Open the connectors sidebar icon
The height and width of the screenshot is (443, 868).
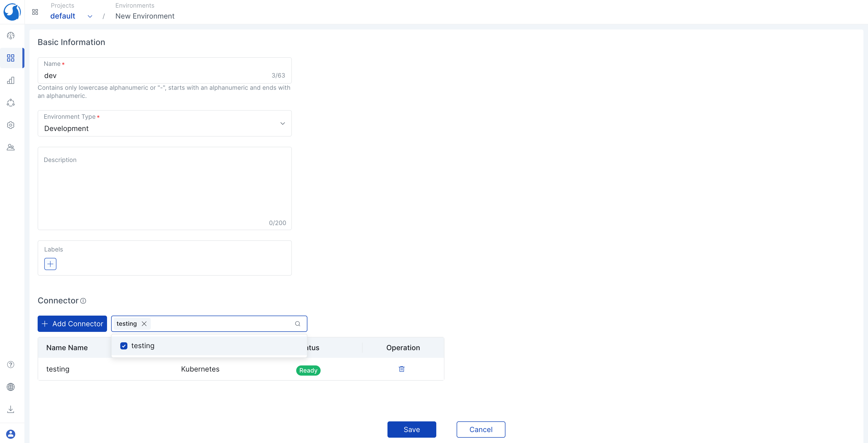click(11, 103)
